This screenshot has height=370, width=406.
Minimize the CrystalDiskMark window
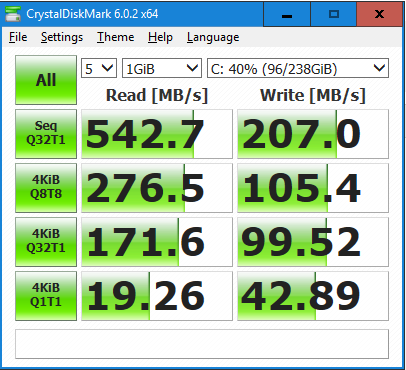(287, 14)
